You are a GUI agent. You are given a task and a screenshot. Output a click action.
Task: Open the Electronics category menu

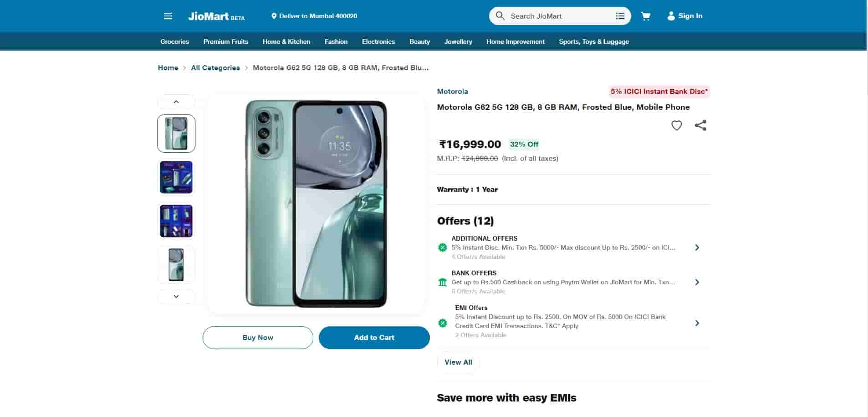pos(378,41)
